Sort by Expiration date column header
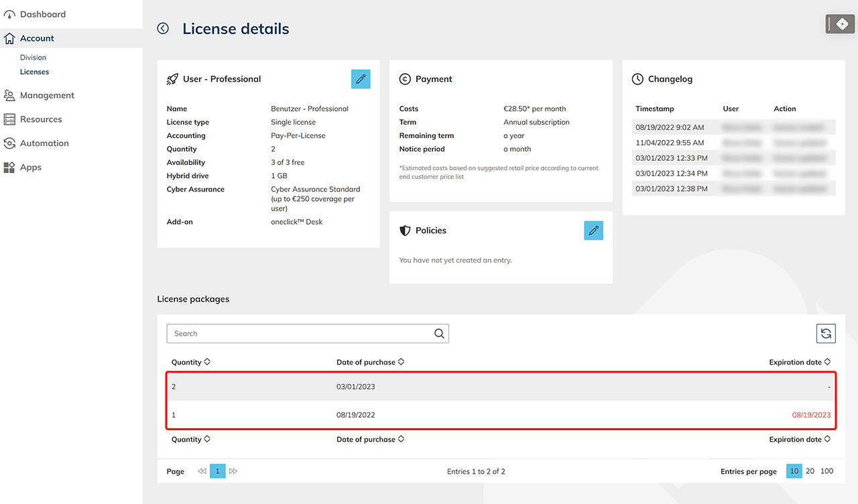858x504 pixels. [799, 362]
